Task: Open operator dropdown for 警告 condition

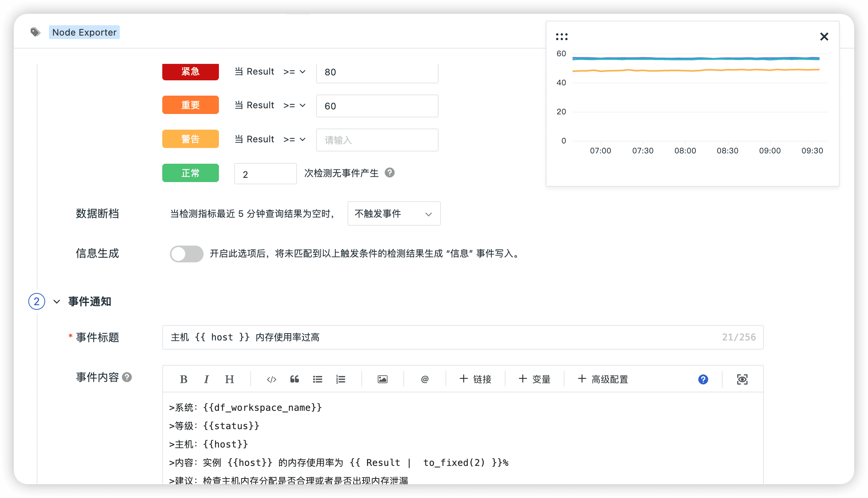Action: (294, 139)
